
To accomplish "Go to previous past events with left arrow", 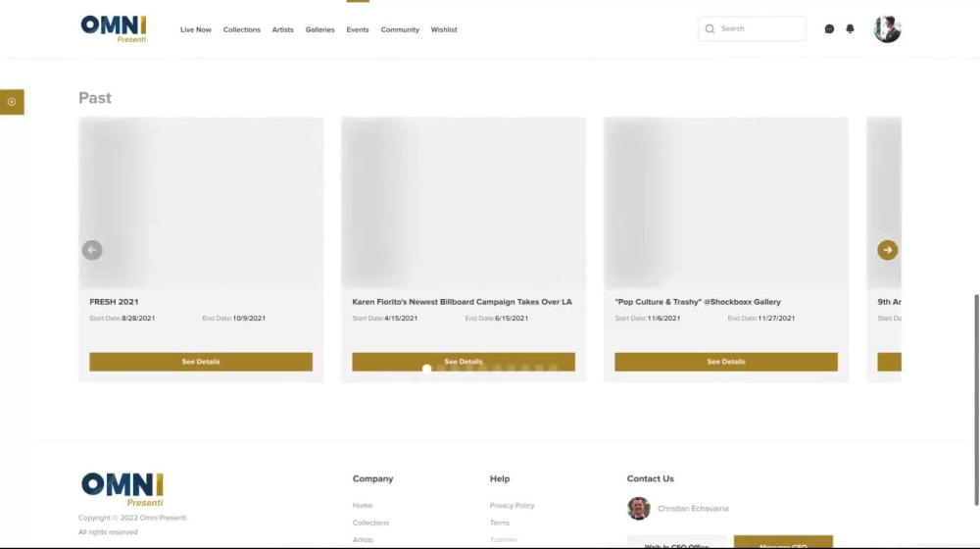I will pyautogui.click(x=92, y=250).
